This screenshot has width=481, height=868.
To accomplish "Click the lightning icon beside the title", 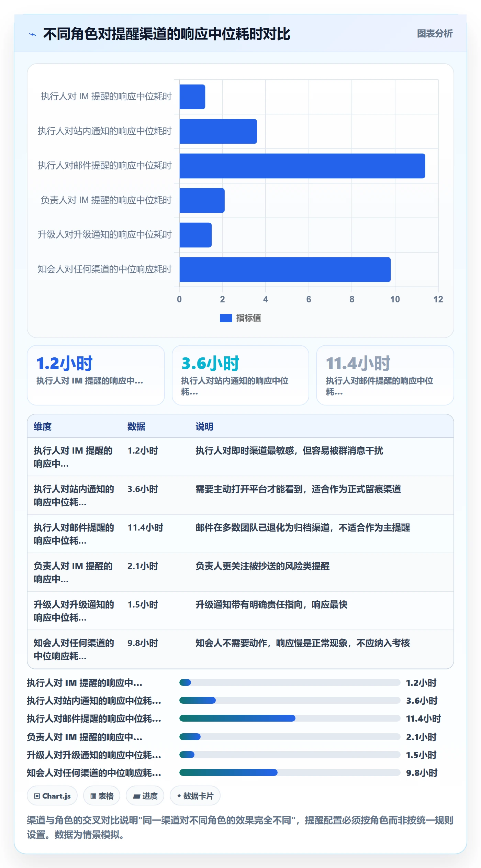I will [33, 34].
